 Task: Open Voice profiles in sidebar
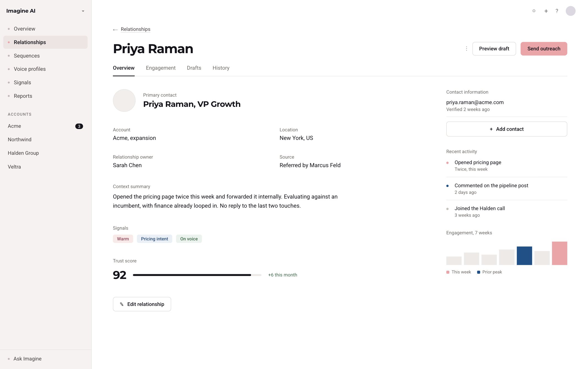coord(45,69)
